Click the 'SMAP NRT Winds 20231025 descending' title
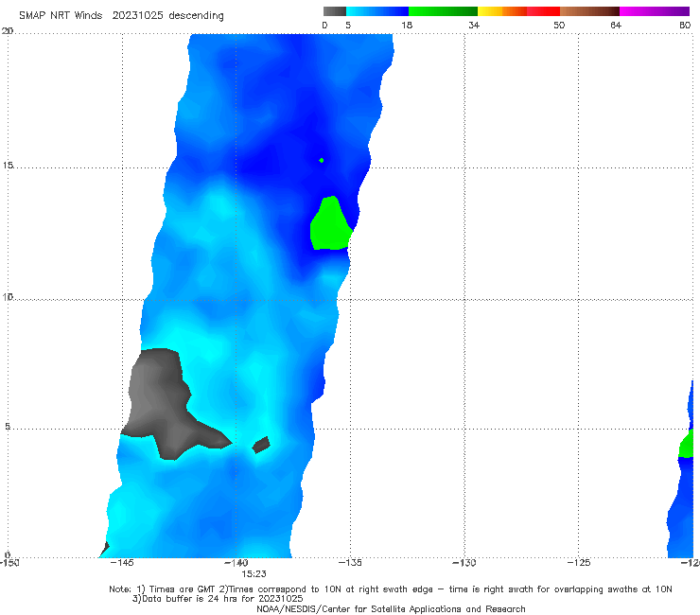 (x=121, y=15)
